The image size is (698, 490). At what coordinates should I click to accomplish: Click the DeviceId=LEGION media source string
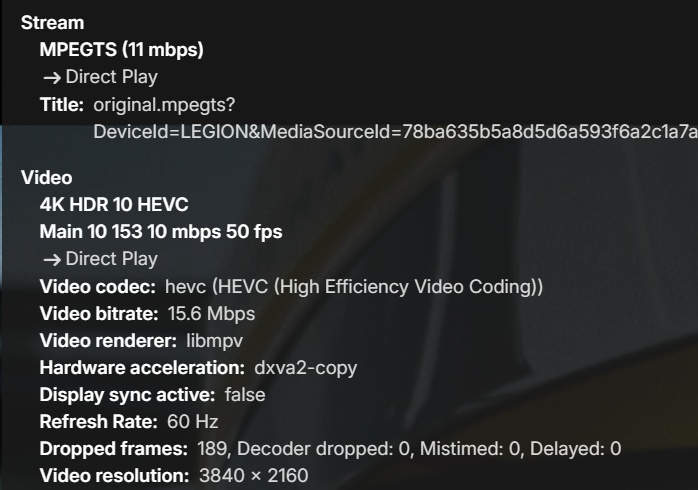[394, 132]
